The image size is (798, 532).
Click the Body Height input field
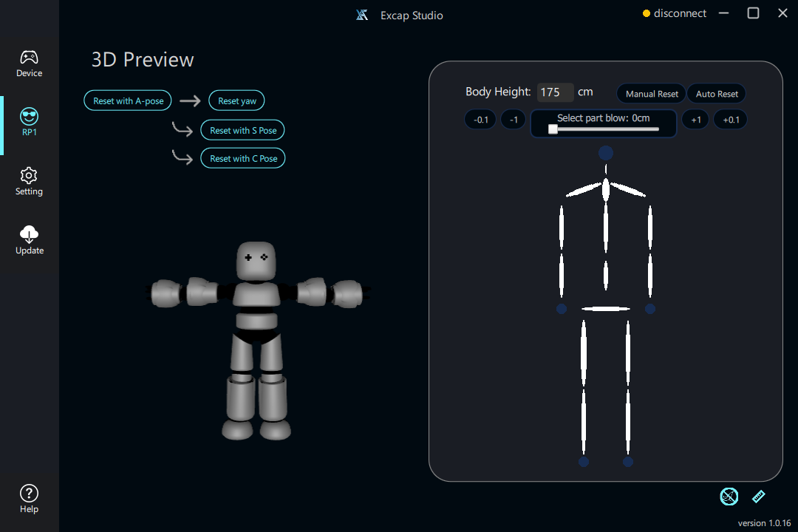(555, 92)
